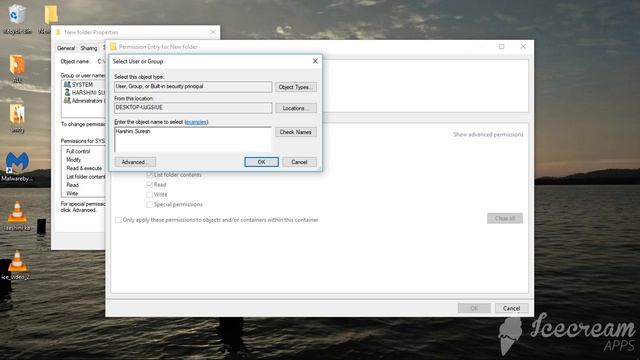Click the Object Types button
Screen dimensions: 640x360
296,87
